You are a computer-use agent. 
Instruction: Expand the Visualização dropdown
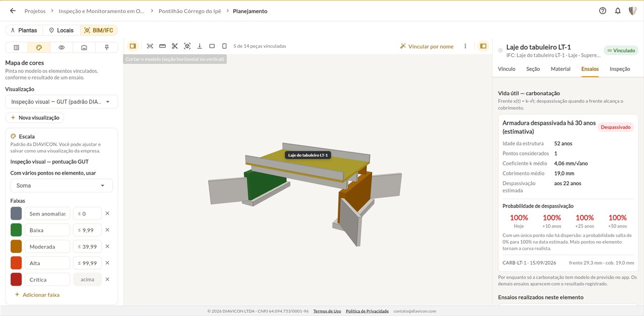coord(61,101)
